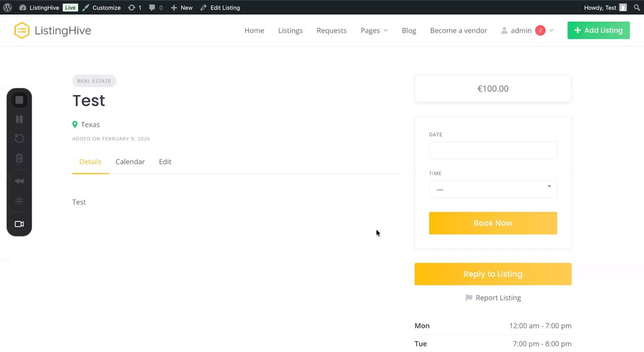Screen dimensions: 644x352
Task: Delete the recording with trash icon
Action: pyautogui.click(x=19, y=158)
